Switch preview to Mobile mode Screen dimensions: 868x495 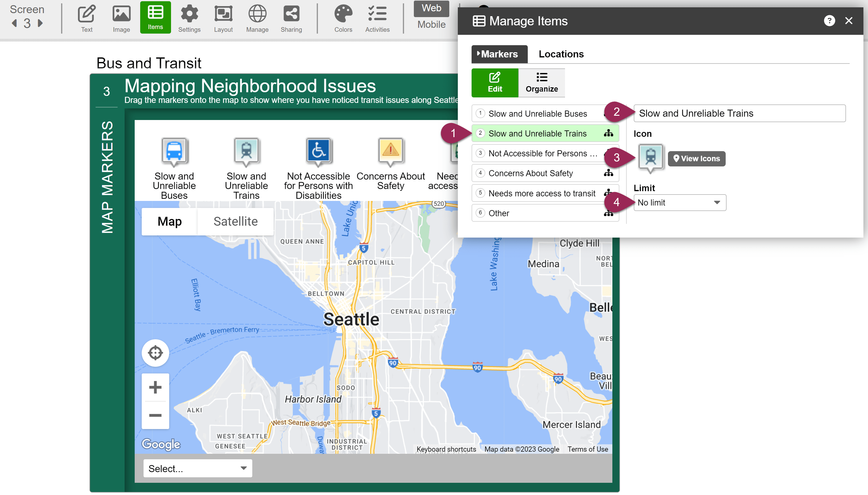point(431,24)
